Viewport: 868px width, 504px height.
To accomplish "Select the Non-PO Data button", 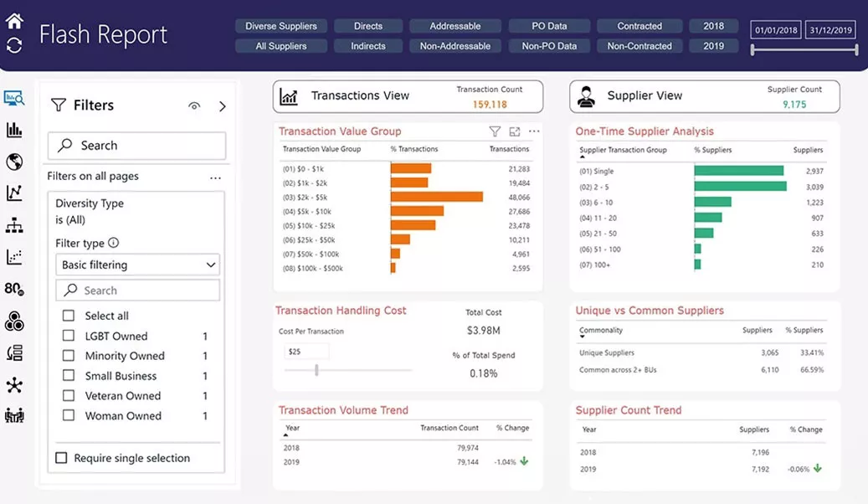I will (549, 46).
